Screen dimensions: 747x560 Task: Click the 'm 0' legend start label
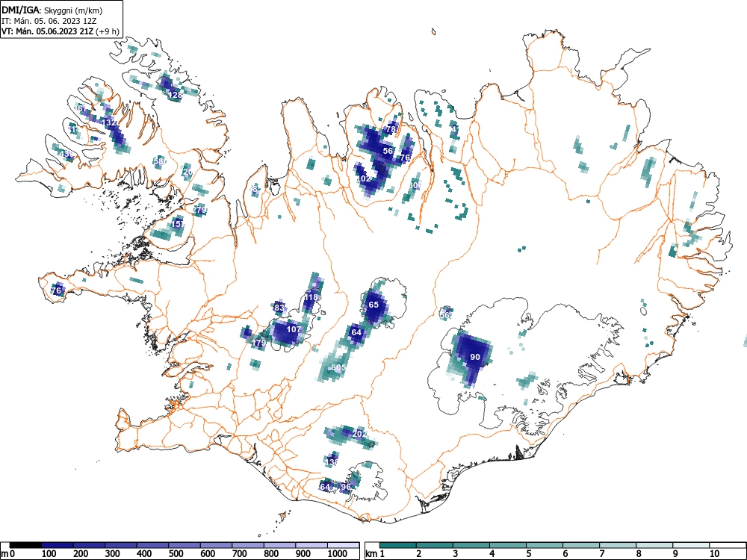pyautogui.click(x=8, y=554)
